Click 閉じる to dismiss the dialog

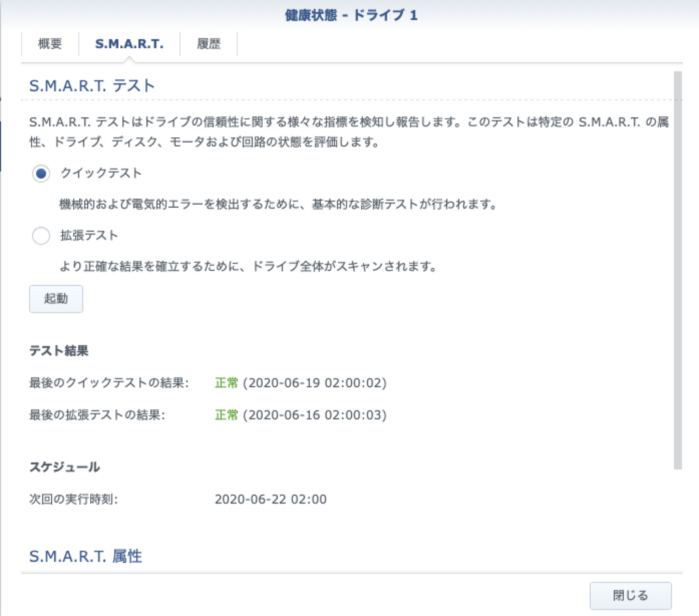point(630,596)
